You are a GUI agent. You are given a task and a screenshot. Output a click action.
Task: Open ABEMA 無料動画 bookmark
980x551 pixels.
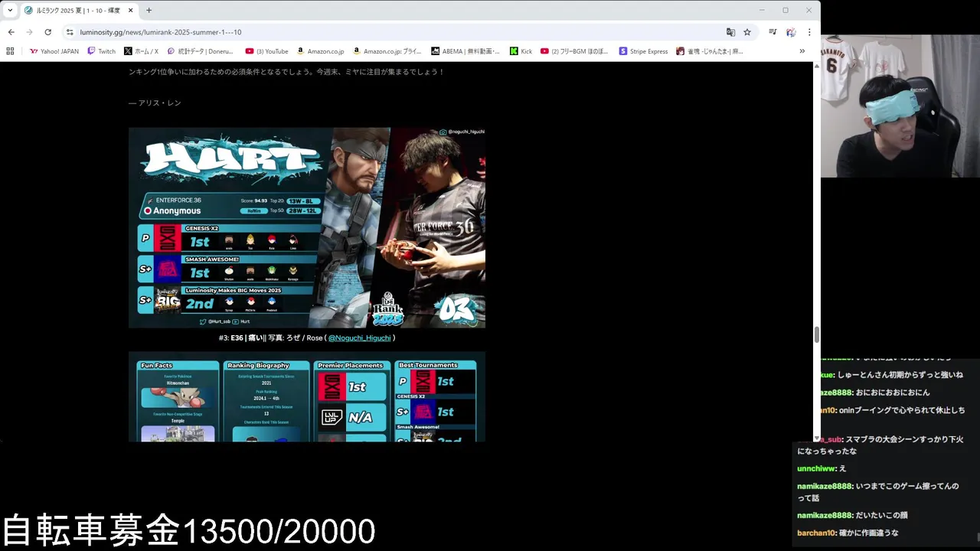click(x=465, y=51)
